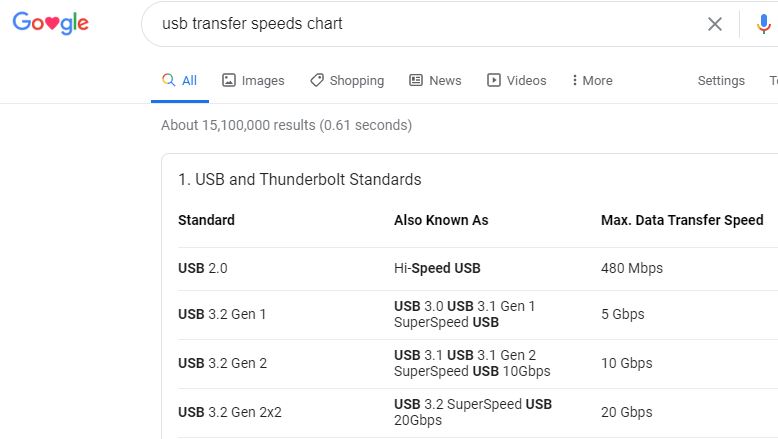Image resolution: width=778 pixels, height=439 pixels.
Task: Open the More options menu
Action: point(592,80)
